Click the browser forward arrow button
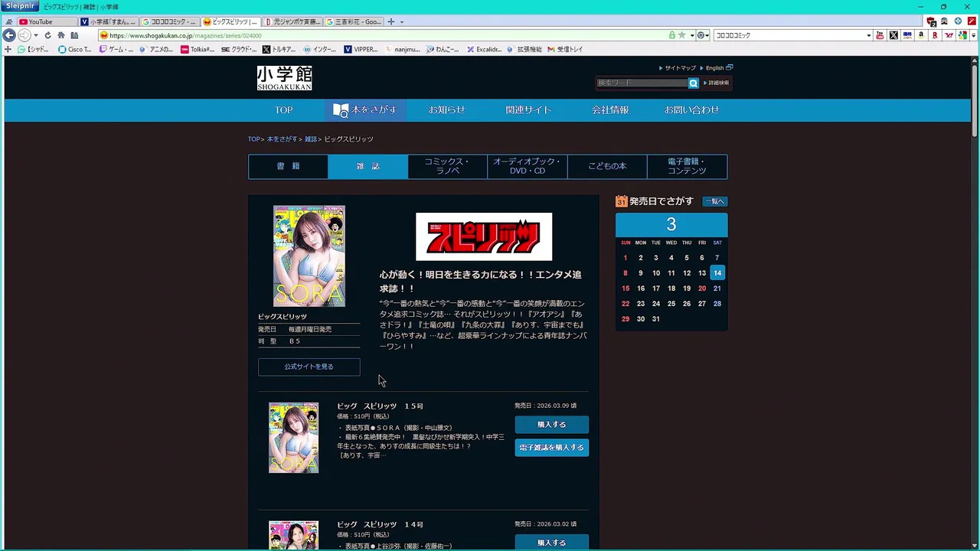 coord(24,35)
